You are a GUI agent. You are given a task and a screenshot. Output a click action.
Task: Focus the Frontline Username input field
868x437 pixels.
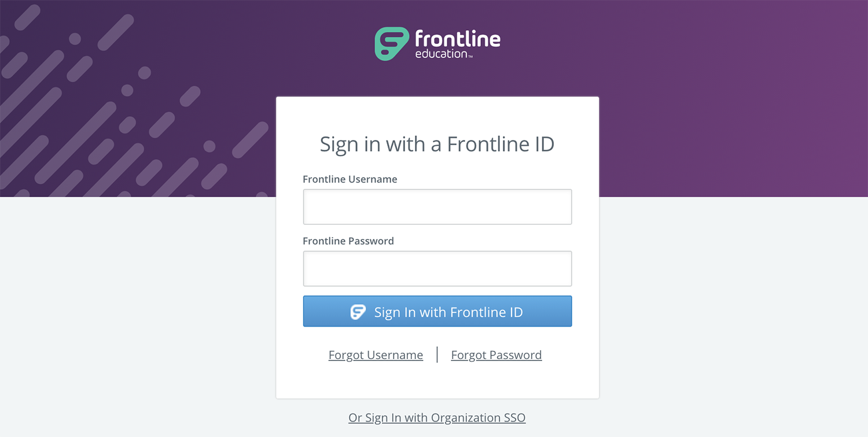(x=437, y=207)
